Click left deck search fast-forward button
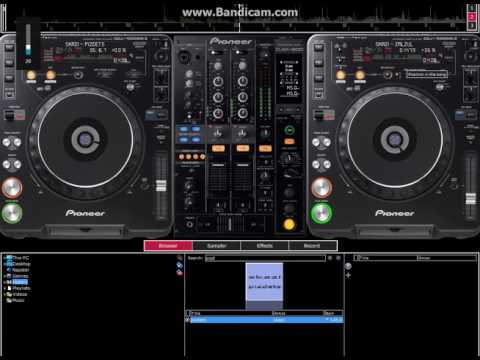Viewport: 480px width, 360px height. click(x=17, y=164)
